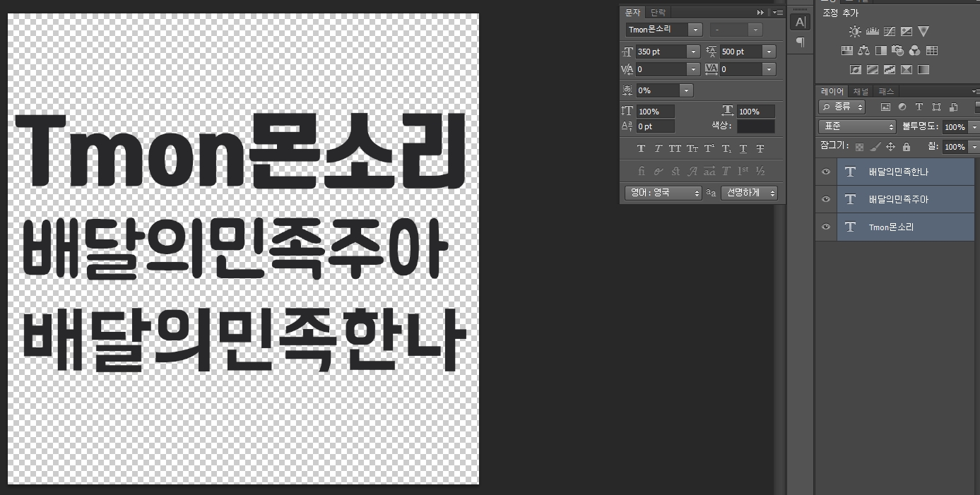Viewport: 980px width, 495px height.
Task: Add an Invert adjustment layer
Action: point(855,70)
